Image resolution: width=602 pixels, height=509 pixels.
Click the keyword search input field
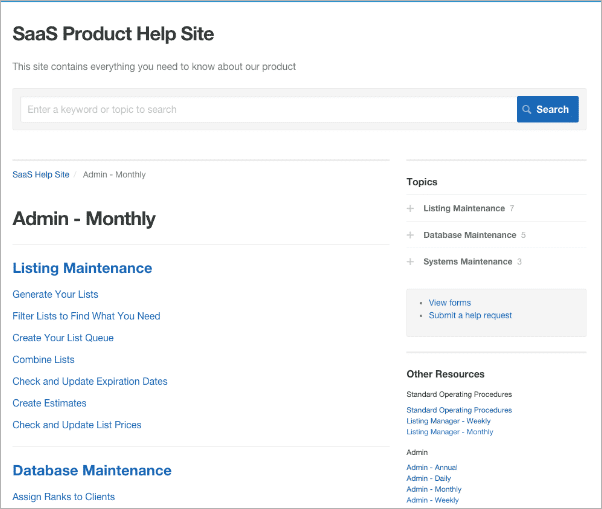pos(267,110)
